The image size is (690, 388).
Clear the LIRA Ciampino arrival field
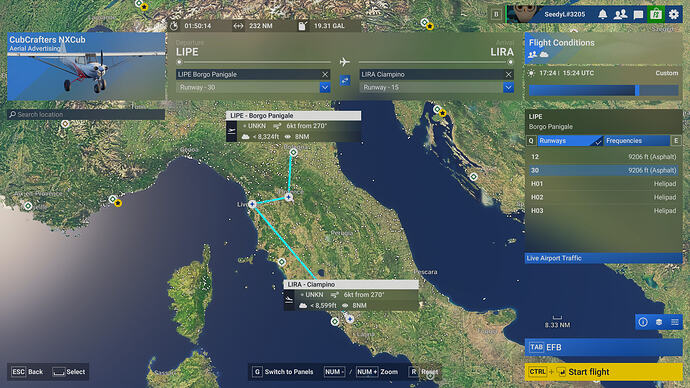click(508, 74)
